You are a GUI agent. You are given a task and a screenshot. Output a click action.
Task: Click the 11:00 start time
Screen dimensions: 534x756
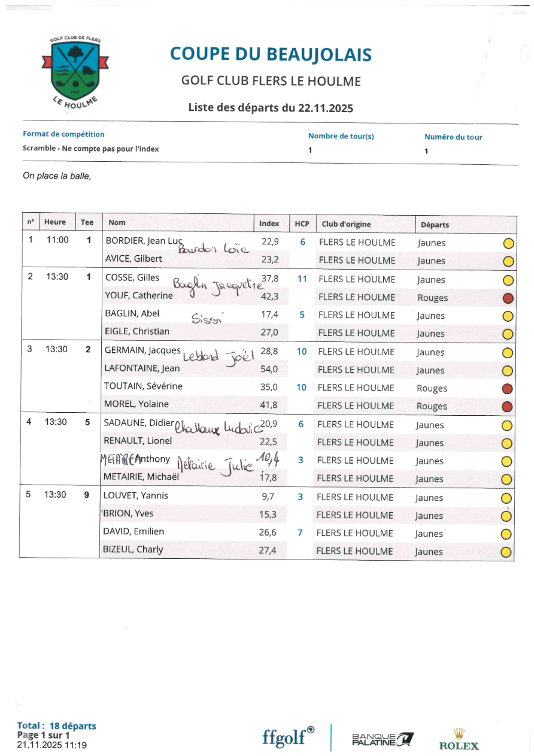(x=57, y=240)
